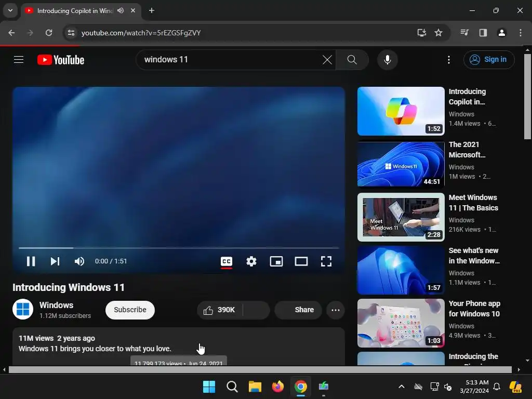Click the magnifier search button
532x399 pixels.
352,60
